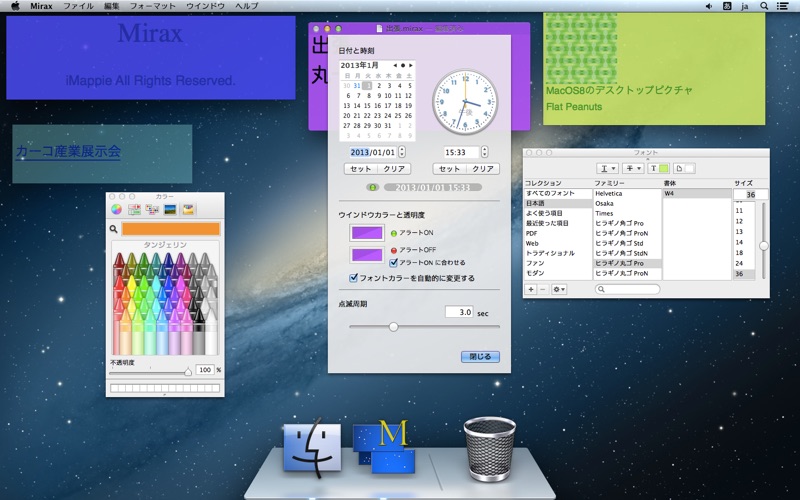Open the フォーマット menu
This screenshot has width=800, height=500.
point(153,6)
